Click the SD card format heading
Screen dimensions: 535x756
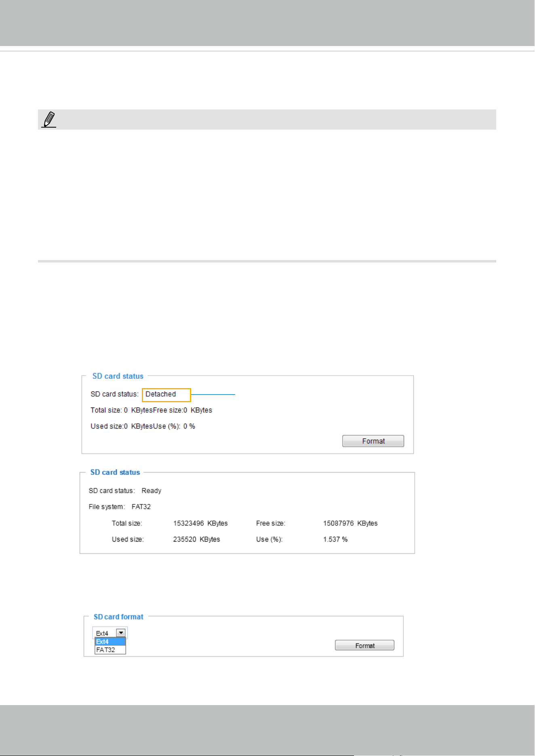coord(118,617)
